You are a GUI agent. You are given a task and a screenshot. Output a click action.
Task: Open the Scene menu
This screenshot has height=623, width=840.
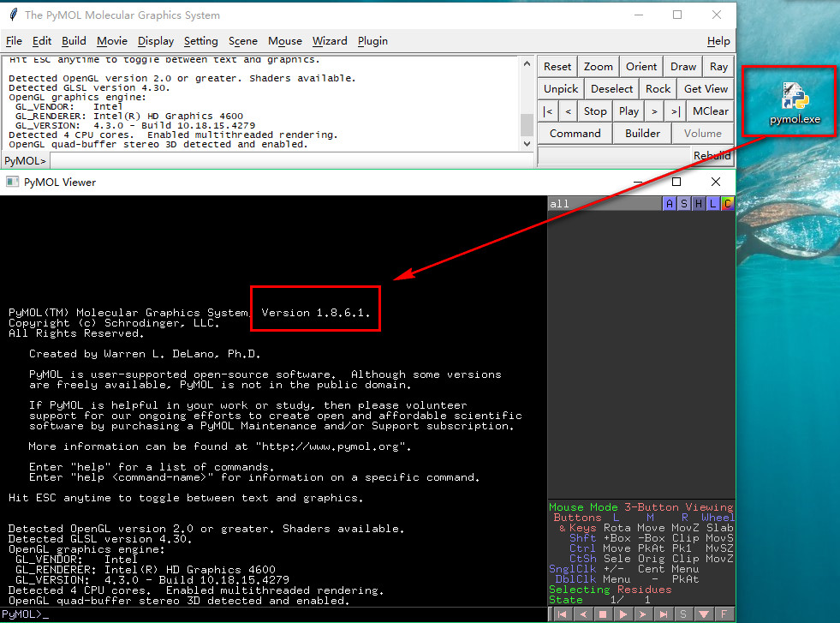[x=242, y=41]
